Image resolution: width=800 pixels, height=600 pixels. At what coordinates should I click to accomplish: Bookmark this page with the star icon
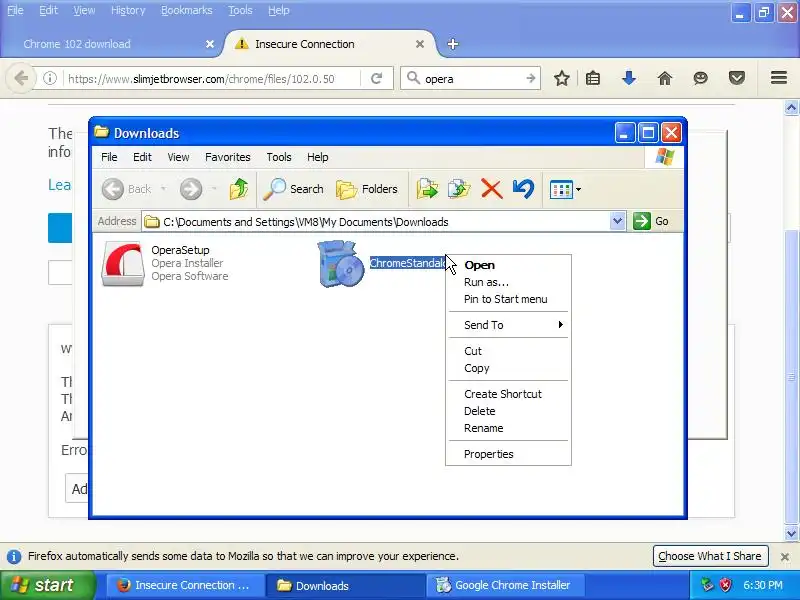click(562, 79)
